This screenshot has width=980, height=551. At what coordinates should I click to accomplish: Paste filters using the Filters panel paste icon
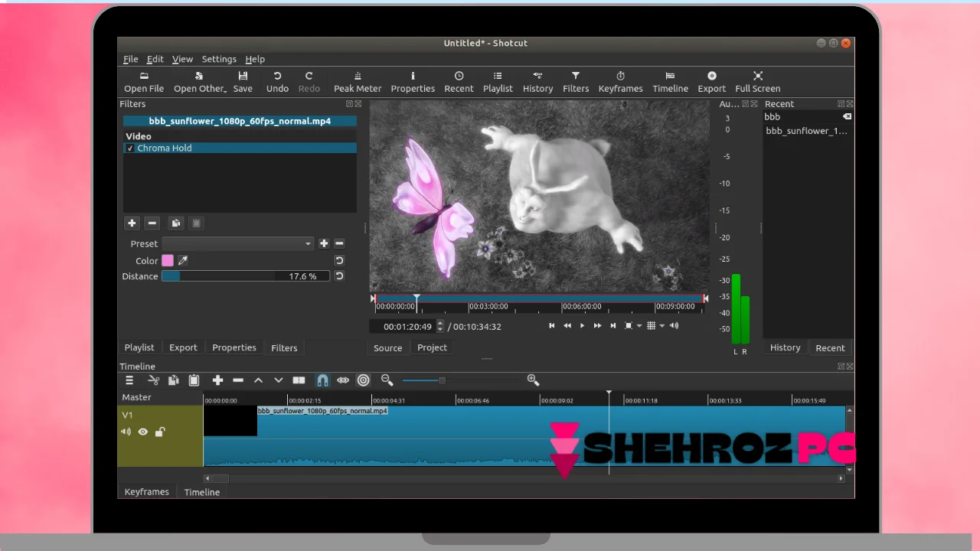click(x=196, y=223)
